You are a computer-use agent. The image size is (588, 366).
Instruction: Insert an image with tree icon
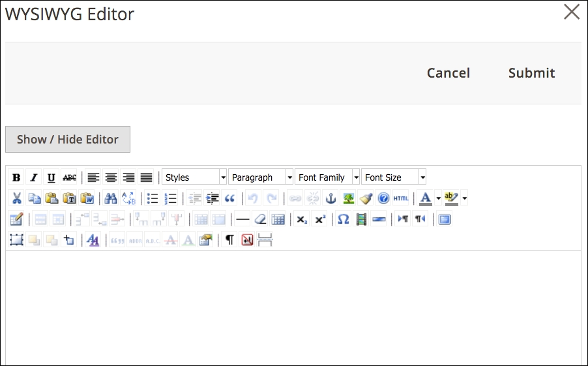[348, 198]
